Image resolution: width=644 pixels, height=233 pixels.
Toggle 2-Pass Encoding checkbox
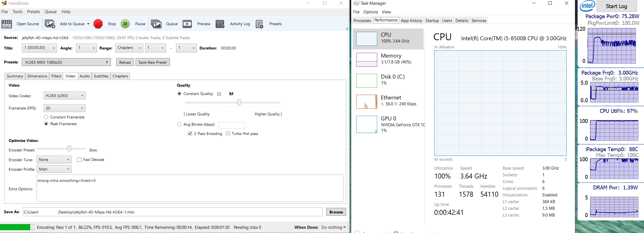click(190, 134)
